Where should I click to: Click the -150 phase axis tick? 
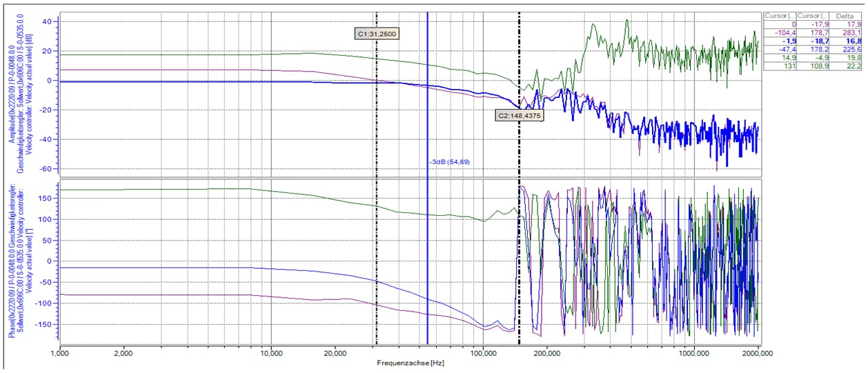[45, 325]
